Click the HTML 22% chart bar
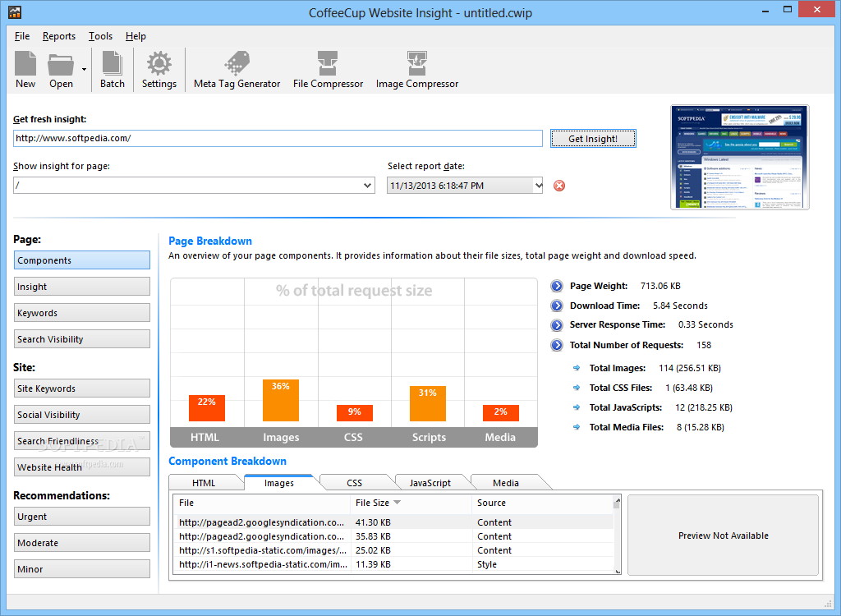This screenshot has width=841, height=616. click(206, 408)
